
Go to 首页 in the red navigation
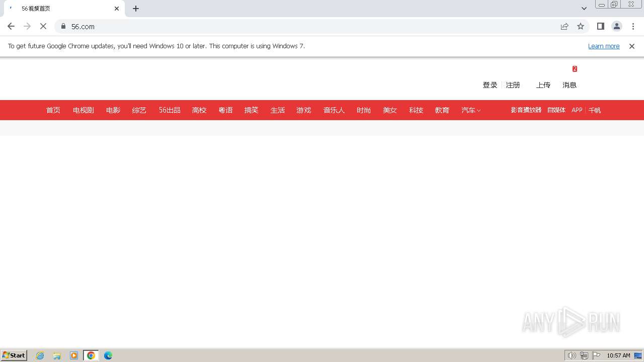pos(53,110)
